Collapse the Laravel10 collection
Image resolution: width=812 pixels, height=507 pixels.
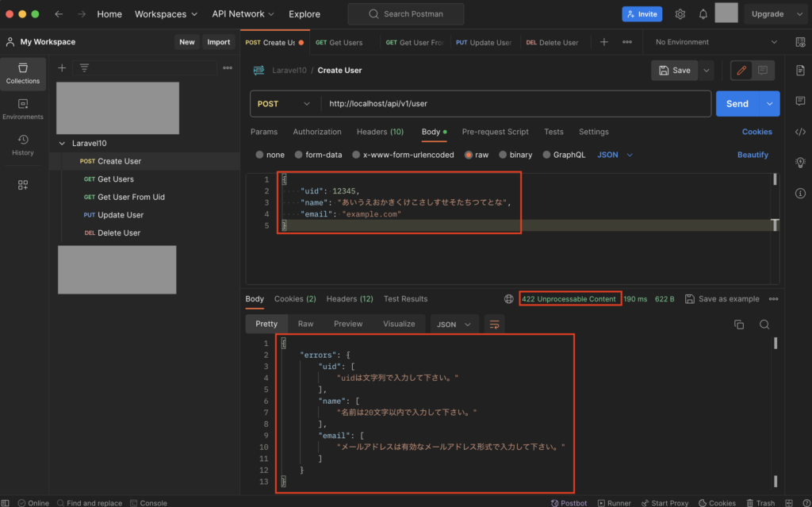62,143
